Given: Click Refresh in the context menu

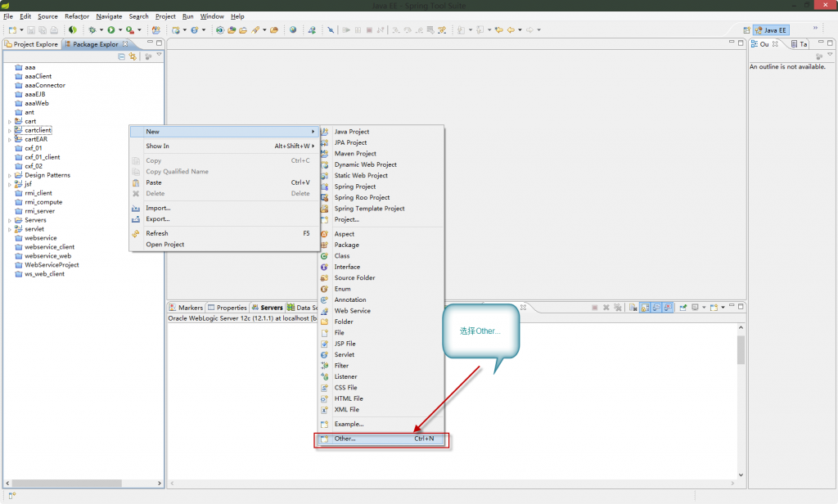Looking at the screenshot, I should [x=224, y=233].
